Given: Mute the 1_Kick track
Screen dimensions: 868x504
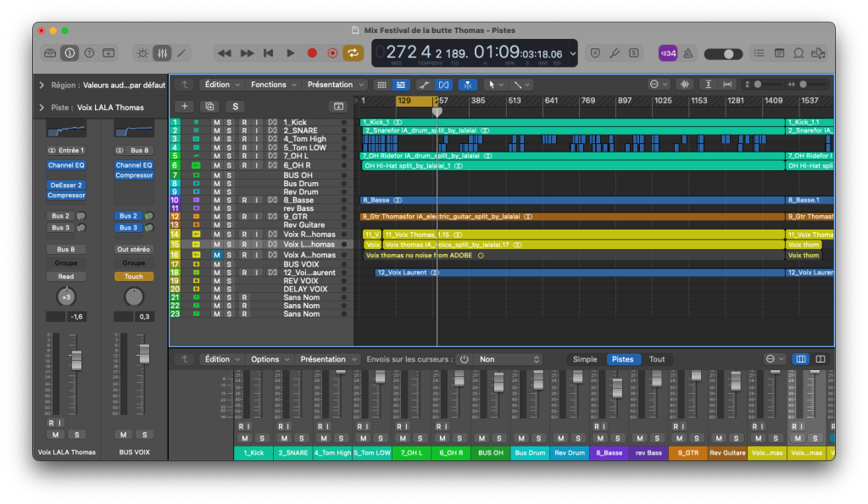Looking at the screenshot, I should point(217,123).
